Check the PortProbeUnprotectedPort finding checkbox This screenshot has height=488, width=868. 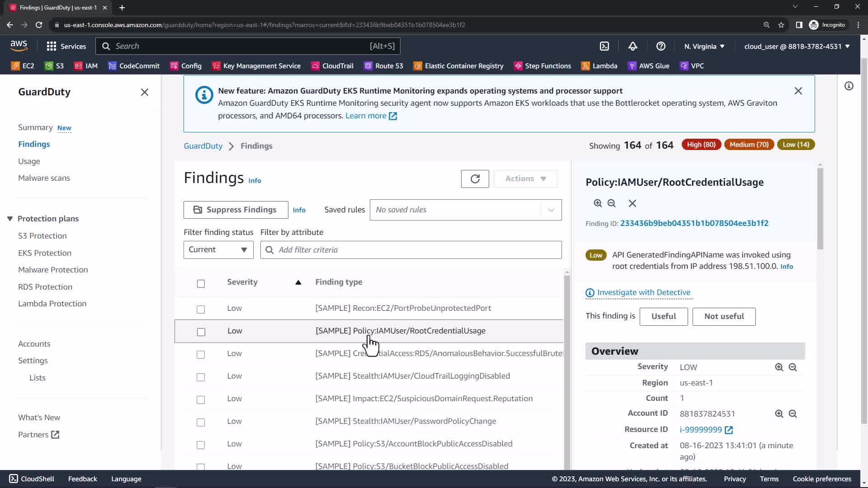click(201, 310)
